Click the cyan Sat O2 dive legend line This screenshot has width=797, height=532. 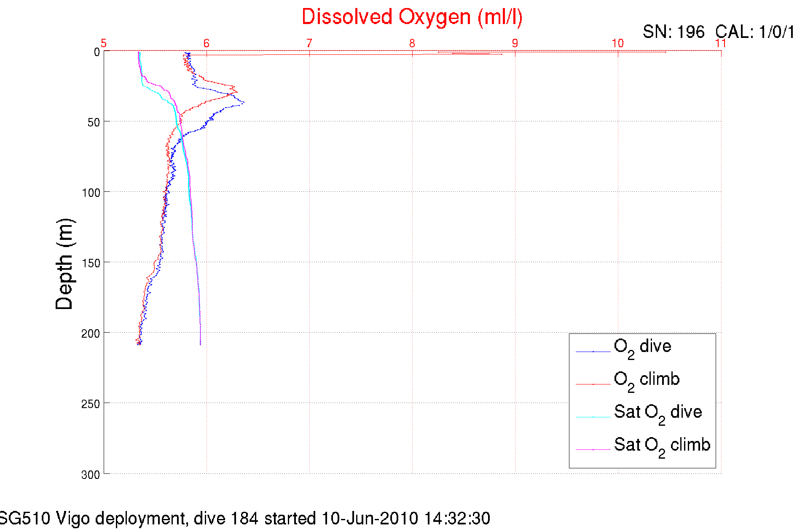593,417
